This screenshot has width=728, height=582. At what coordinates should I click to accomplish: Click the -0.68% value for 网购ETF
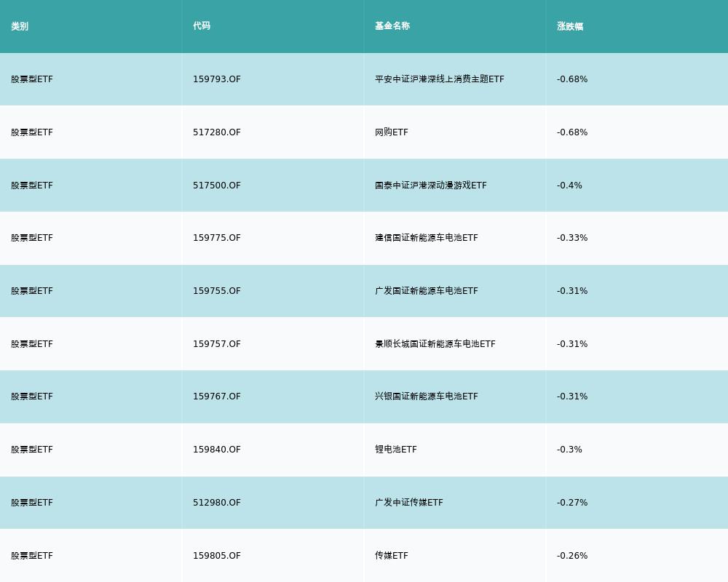coord(572,132)
